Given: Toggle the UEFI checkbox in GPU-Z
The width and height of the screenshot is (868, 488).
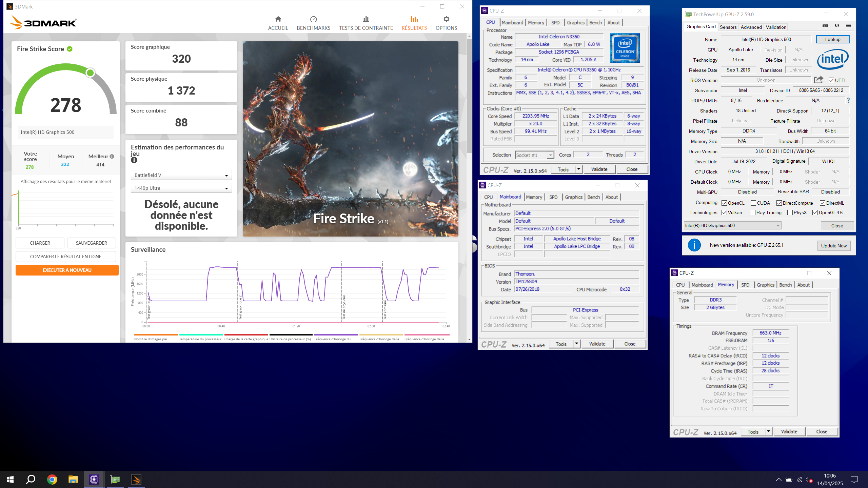Looking at the screenshot, I should [831, 80].
